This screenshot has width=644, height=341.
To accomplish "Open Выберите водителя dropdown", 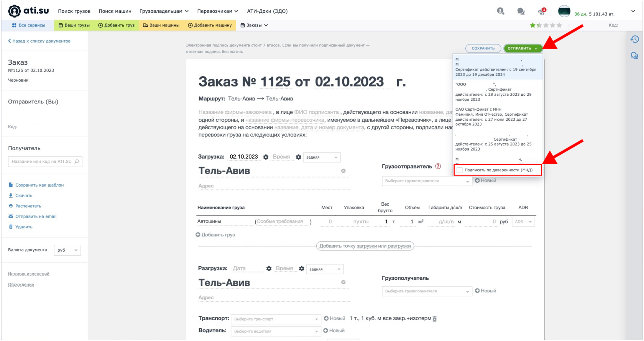I will coord(276,331).
